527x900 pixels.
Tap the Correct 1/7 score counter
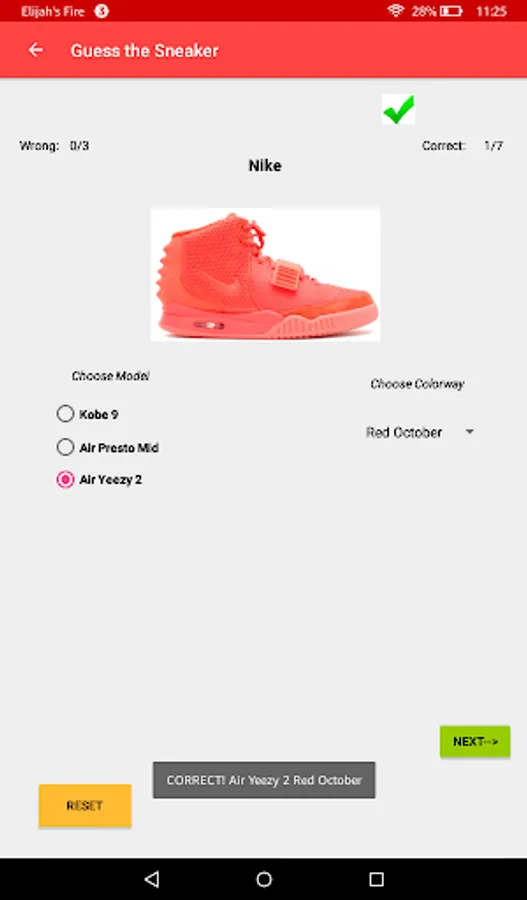coord(463,146)
